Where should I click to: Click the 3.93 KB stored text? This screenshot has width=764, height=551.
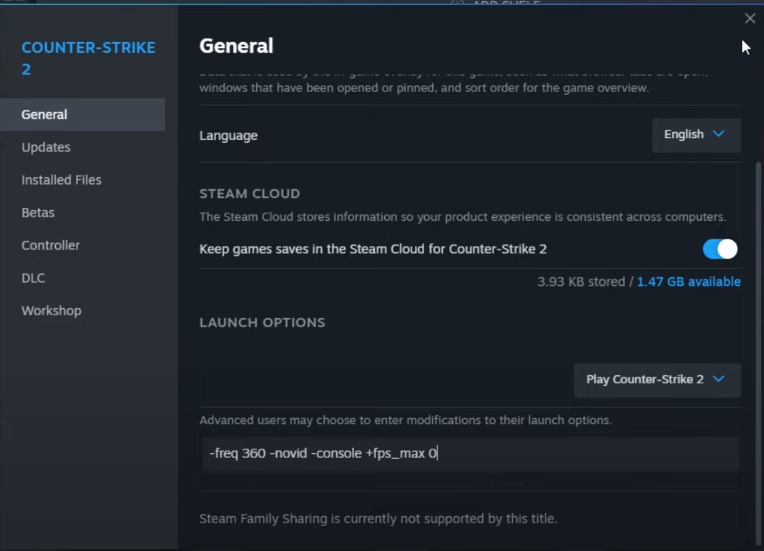(x=581, y=282)
